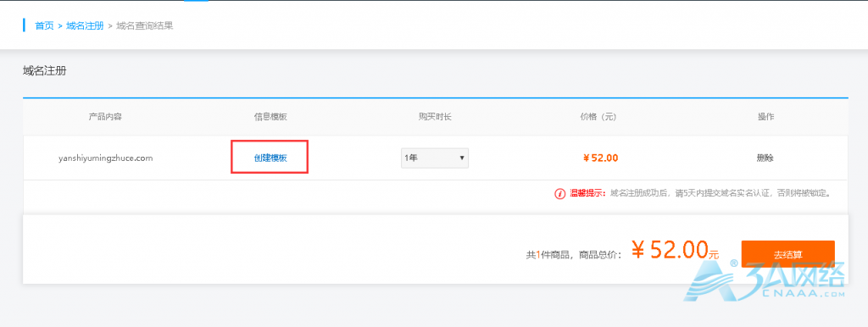Click the 域名查询结果 breadcrumb text
Viewport: 868px width, 327px height.
click(144, 25)
